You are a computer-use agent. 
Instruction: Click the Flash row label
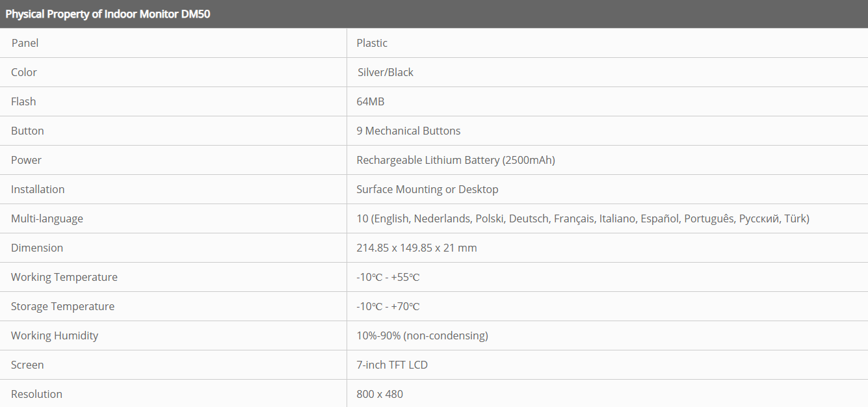click(x=23, y=101)
